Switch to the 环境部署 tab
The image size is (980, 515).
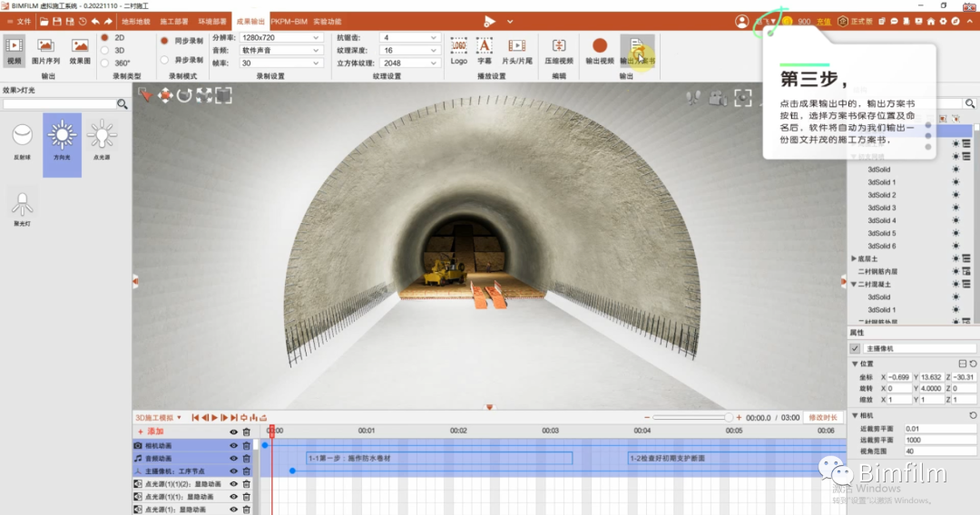pos(211,21)
